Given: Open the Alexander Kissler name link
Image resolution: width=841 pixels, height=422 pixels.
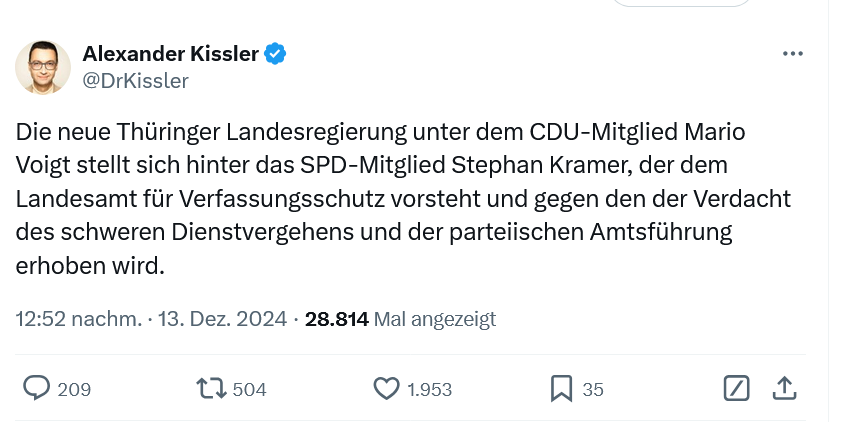Looking at the screenshot, I should [170, 53].
